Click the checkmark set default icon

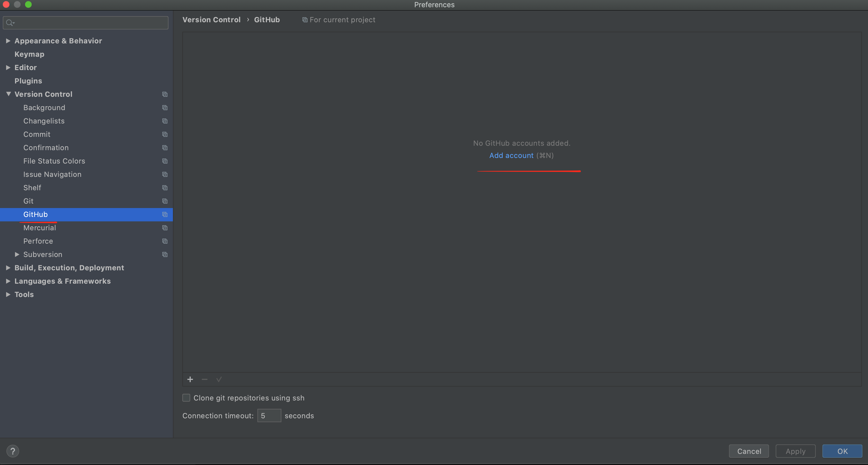point(219,379)
